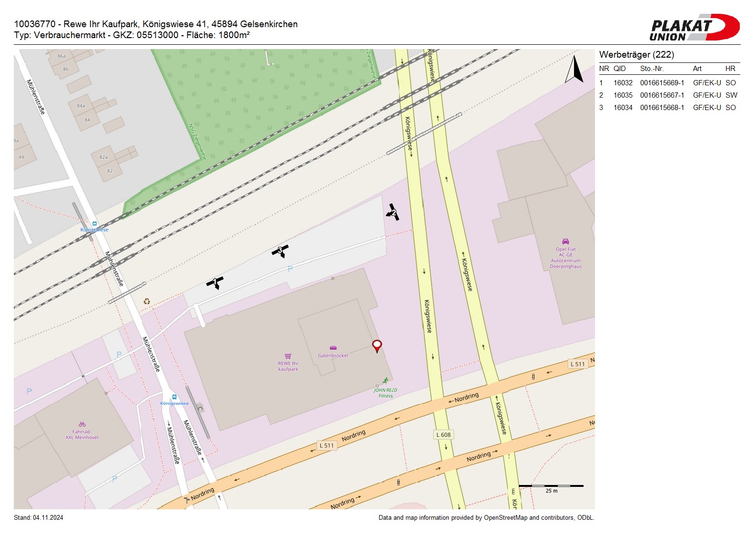Select table row with QID 16032
Screen dimensions: 756x535
click(x=669, y=83)
